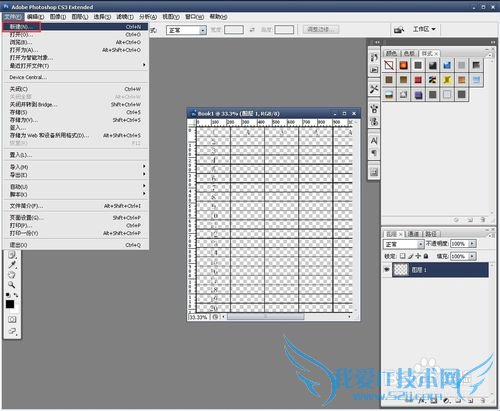This screenshot has width=500, height=411.
Task: Expand 脚本(K) submenu
Action: point(75,194)
